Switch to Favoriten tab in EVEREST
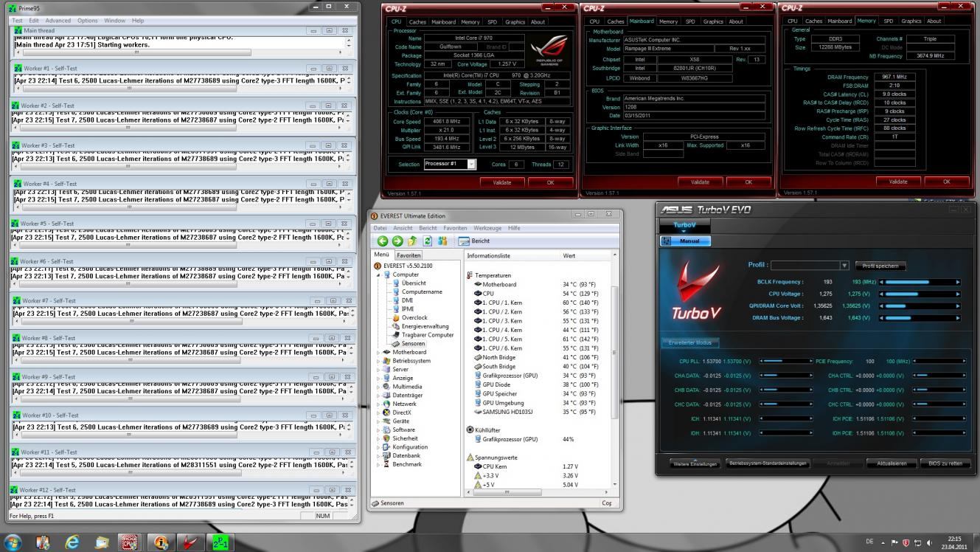980x552 pixels. [409, 255]
